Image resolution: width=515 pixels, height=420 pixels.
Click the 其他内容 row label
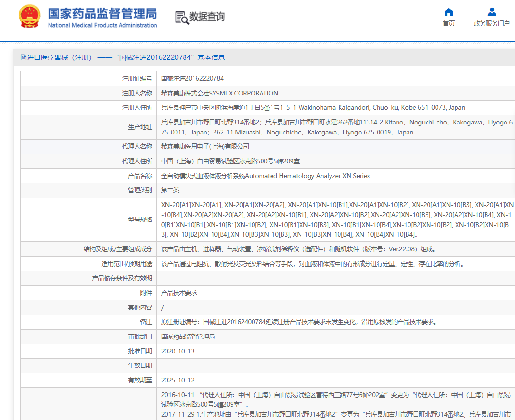pyautogui.click(x=140, y=307)
